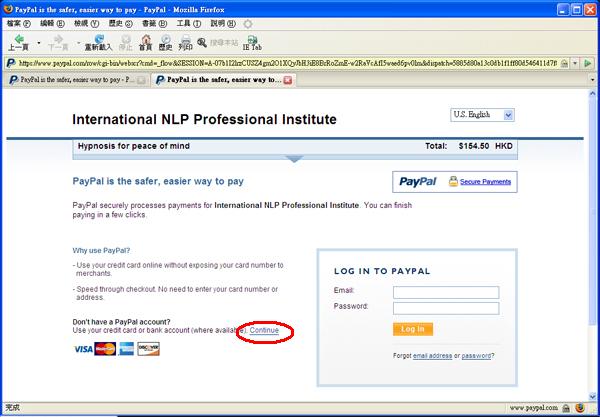Click the Discover card logo

148,349
